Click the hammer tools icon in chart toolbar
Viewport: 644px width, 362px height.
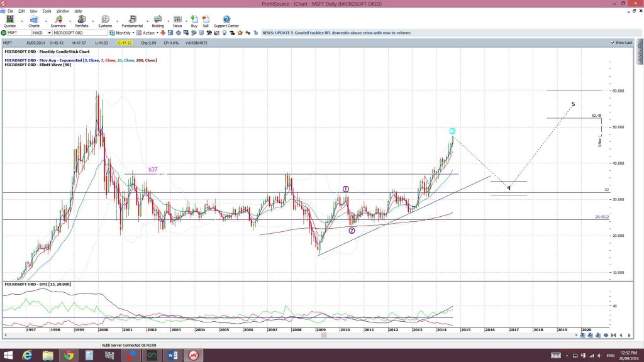click(209, 33)
